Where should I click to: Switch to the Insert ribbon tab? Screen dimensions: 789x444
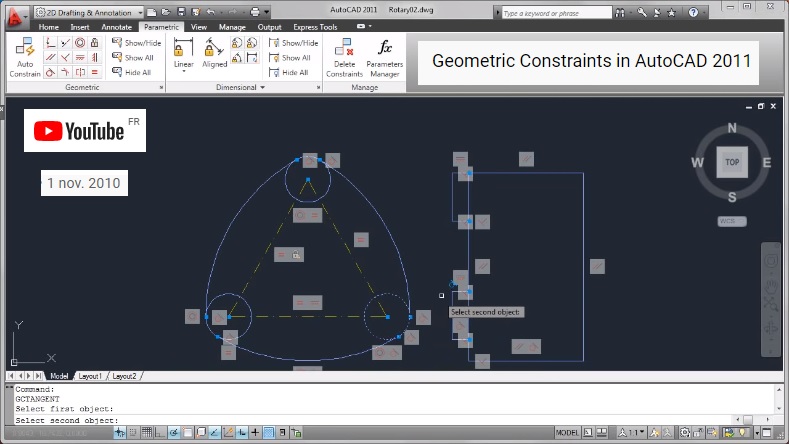[80, 27]
